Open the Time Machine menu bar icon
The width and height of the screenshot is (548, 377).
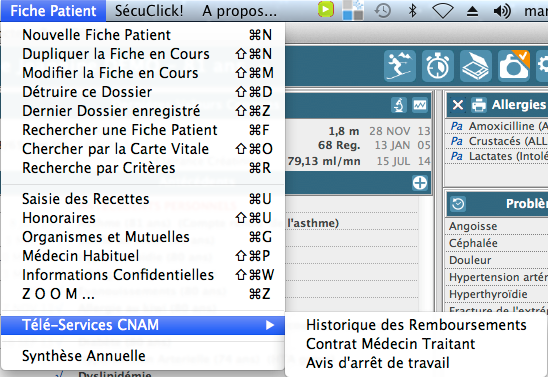pos(383,11)
